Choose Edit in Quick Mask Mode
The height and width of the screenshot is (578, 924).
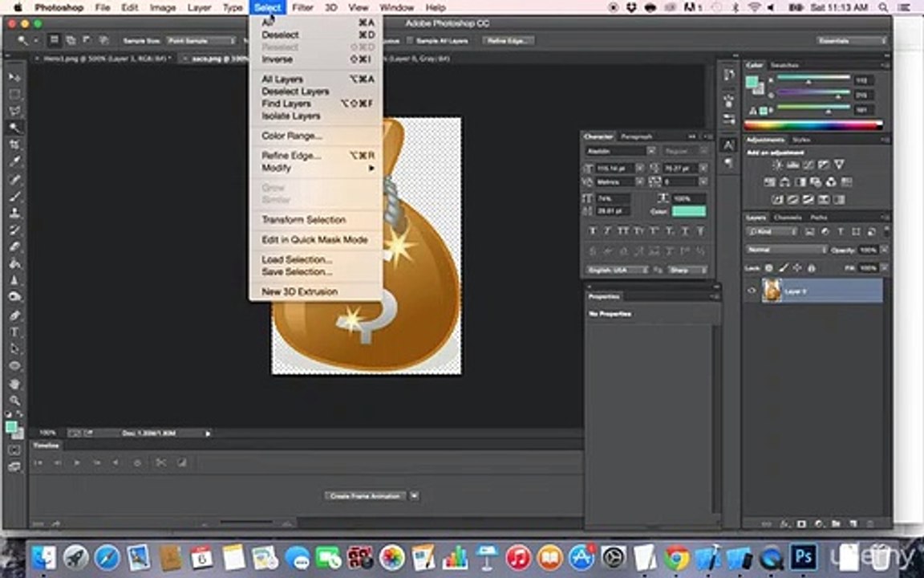pos(318,239)
